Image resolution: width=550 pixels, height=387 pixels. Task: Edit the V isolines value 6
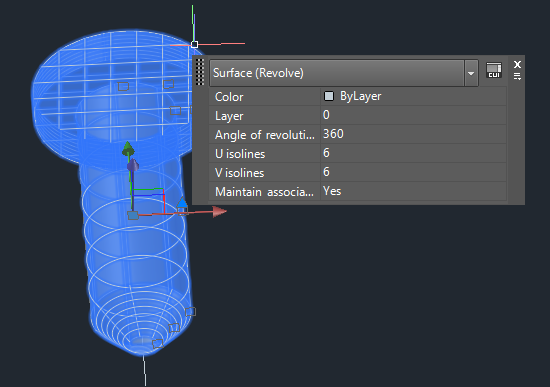pos(413,172)
